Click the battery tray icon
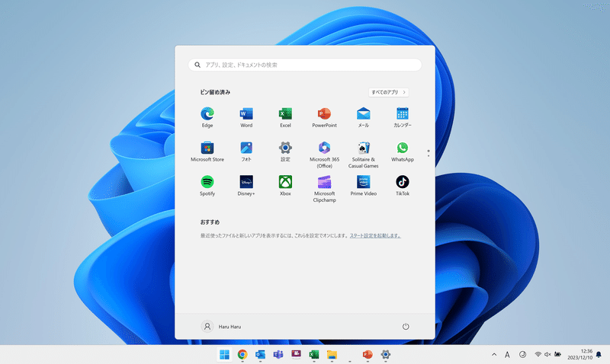Viewport: 610px width, 364px height. point(557,354)
